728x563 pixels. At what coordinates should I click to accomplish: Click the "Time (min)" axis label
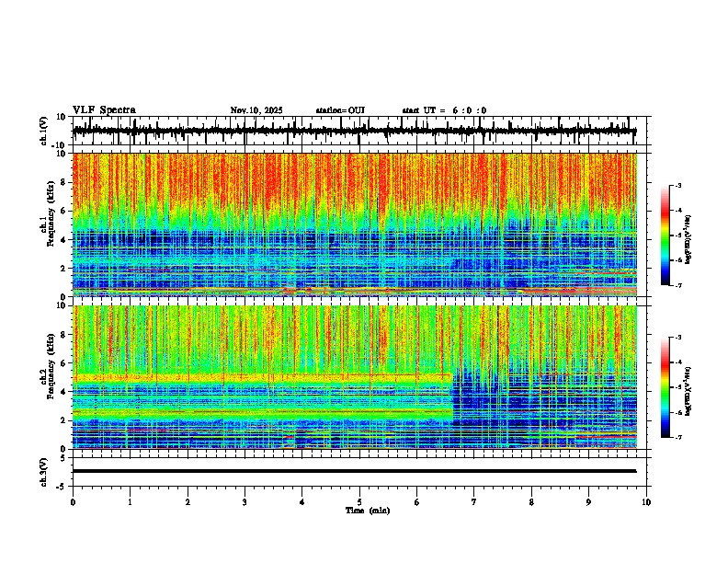tap(368, 511)
